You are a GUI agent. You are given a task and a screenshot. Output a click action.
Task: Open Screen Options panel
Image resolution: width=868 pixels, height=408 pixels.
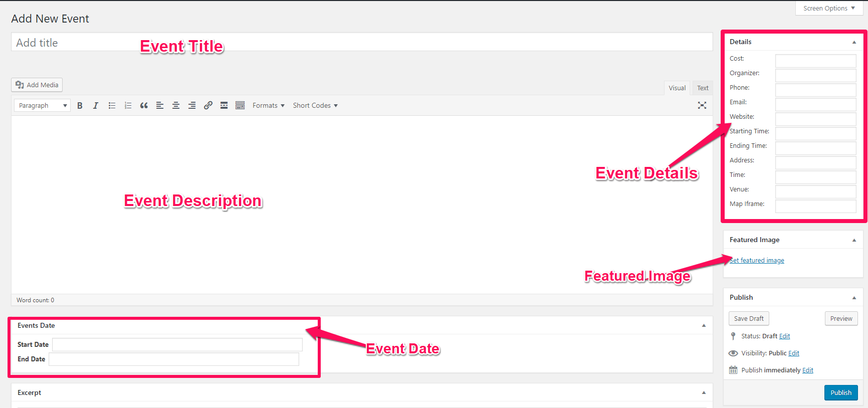click(829, 8)
